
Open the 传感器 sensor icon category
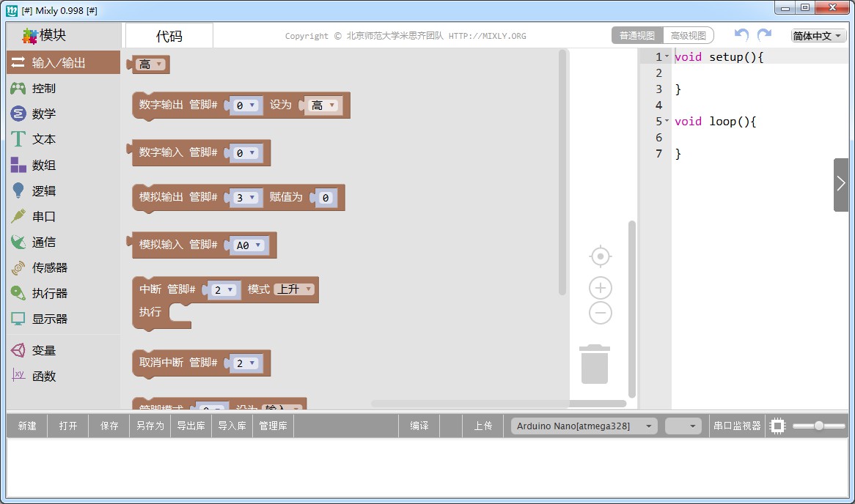(x=18, y=267)
